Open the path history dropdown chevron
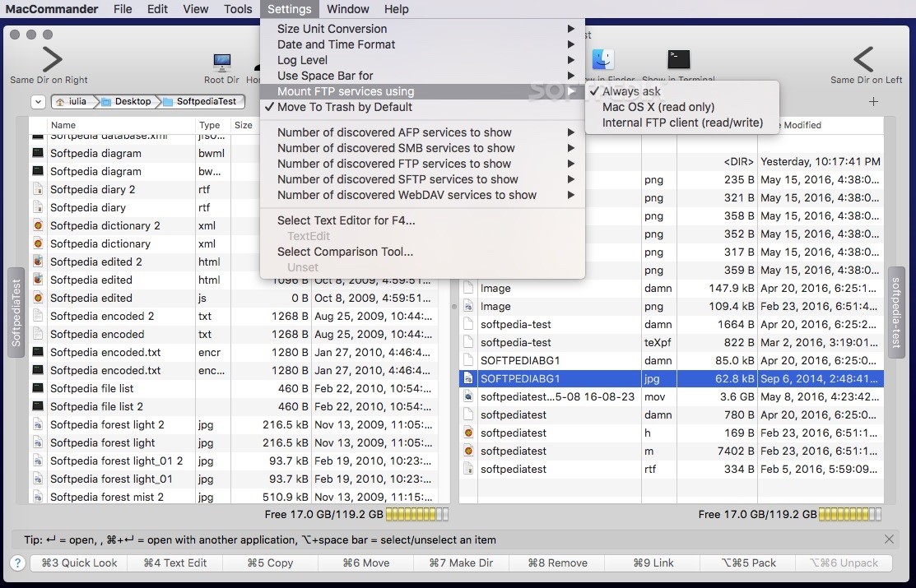The image size is (916, 588). (x=38, y=102)
